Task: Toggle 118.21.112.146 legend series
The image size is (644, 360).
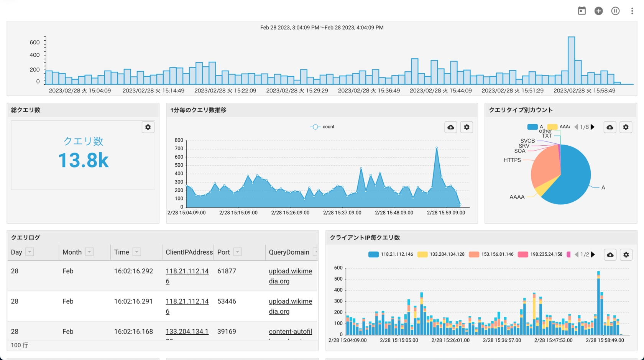Action: pos(391,255)
